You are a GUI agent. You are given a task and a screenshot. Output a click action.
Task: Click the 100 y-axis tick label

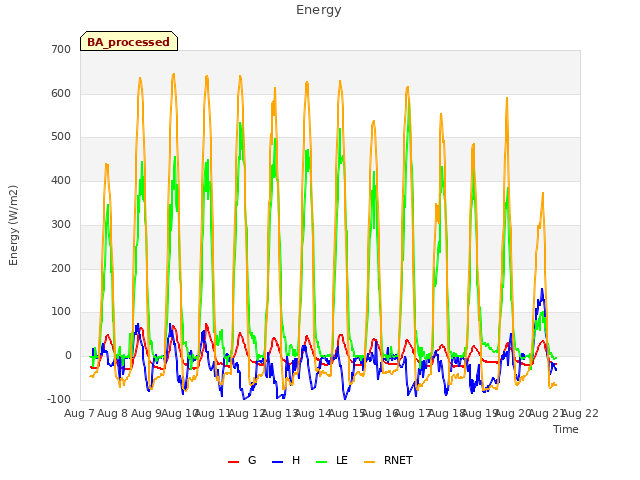pos(61,312)
